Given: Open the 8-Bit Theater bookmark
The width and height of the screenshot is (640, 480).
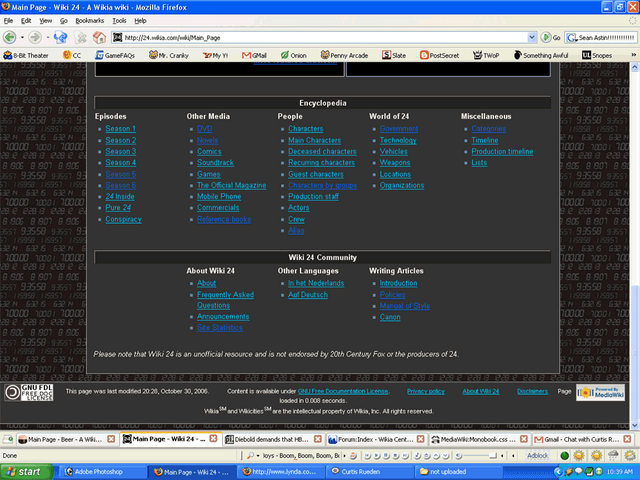Looking at the screenshot, I should tap(26, 55).
